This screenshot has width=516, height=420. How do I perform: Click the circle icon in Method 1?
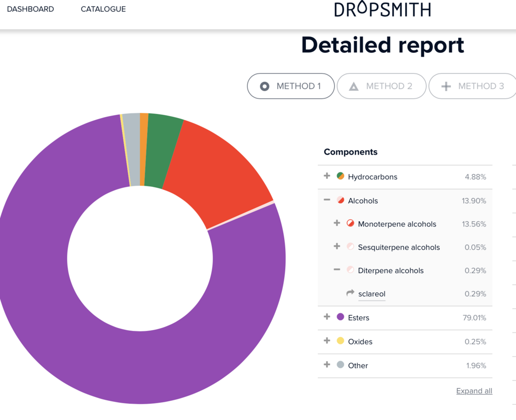pos(265,86)
